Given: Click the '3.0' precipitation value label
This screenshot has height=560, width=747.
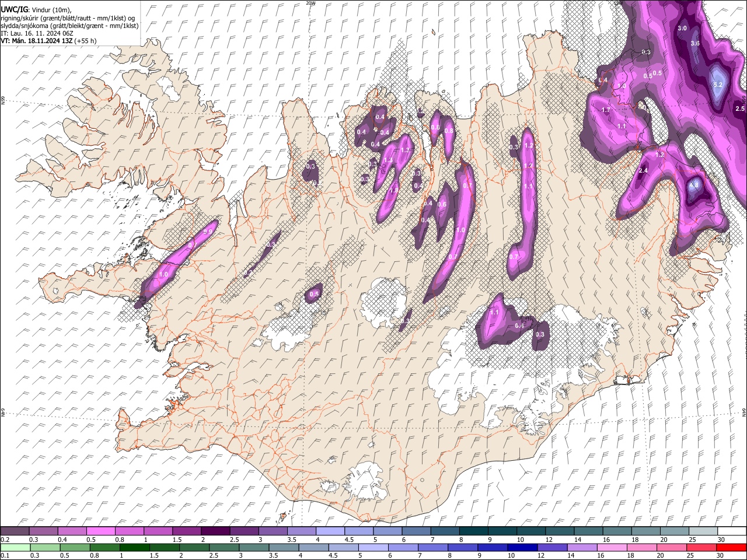Looking at the screenshot, I should point(682,28).
